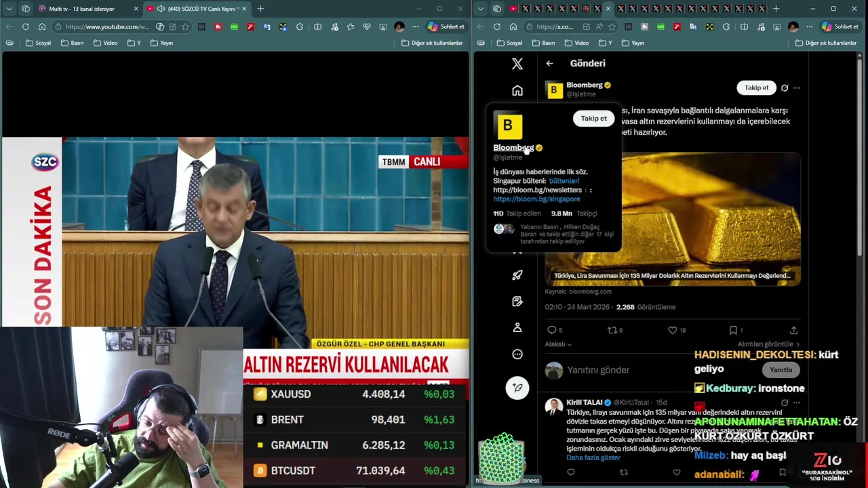
Task: Open Kirill TALAI profile name
Action: coord(584,403)
